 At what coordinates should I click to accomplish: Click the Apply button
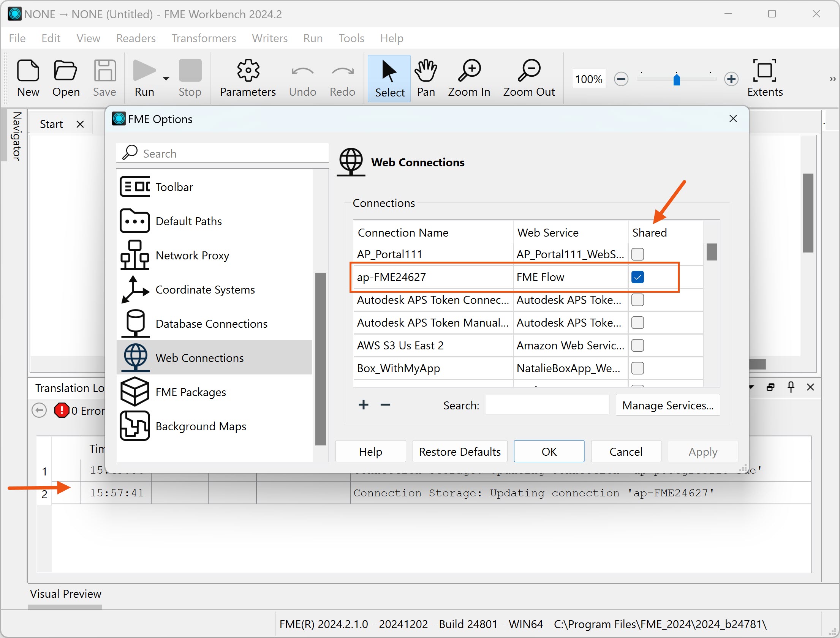click(x=703, y=451)
